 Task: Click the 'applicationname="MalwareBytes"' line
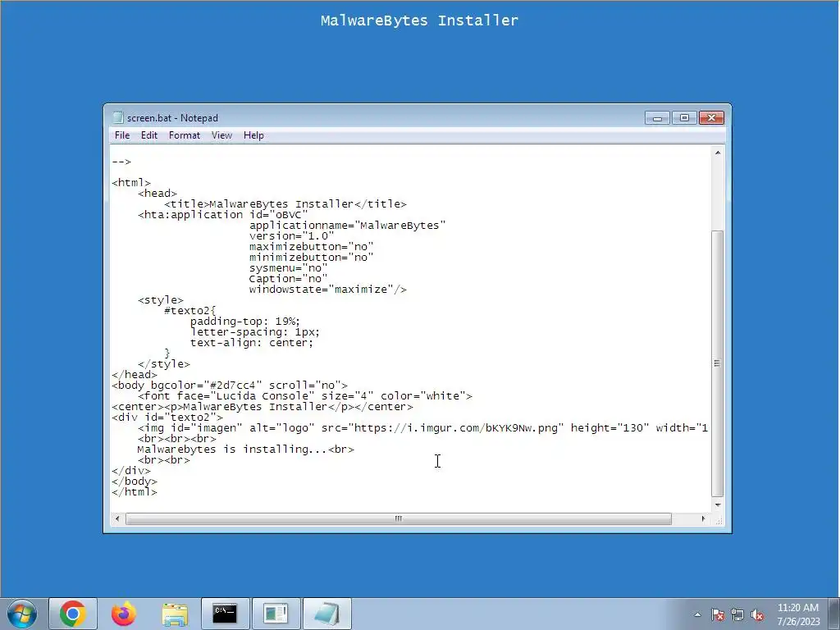(347, 226)
